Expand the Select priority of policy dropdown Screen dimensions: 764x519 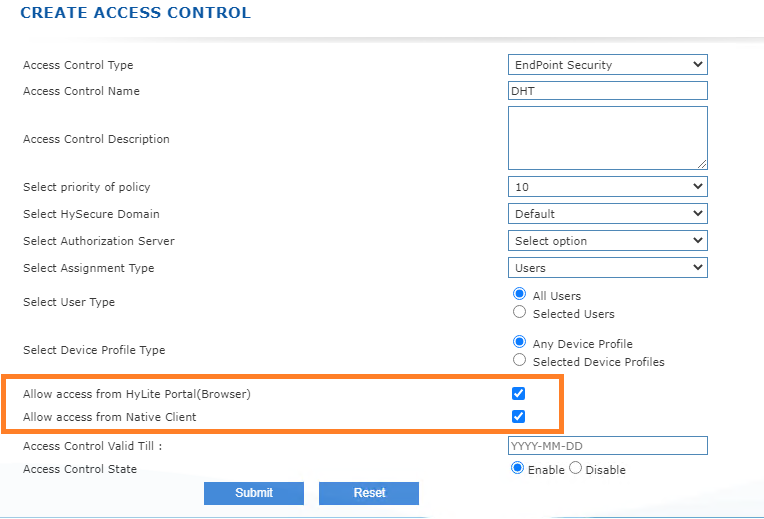click(608, 187)
